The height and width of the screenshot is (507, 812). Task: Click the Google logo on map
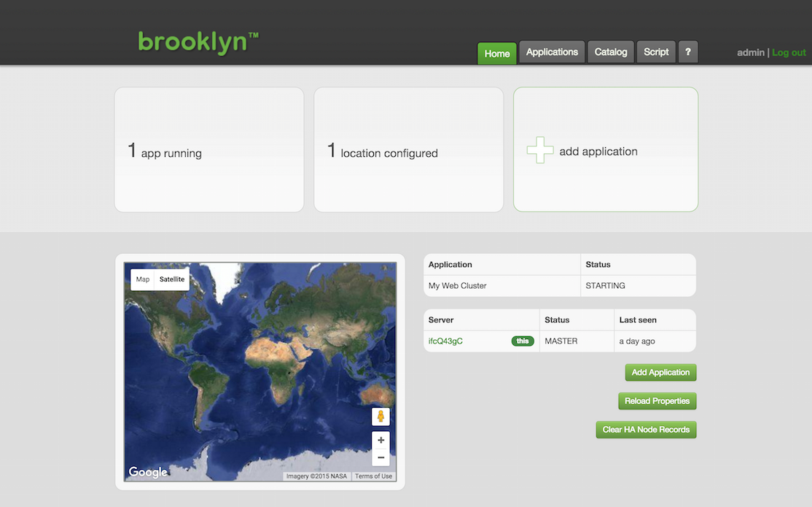tap(148, 472)
